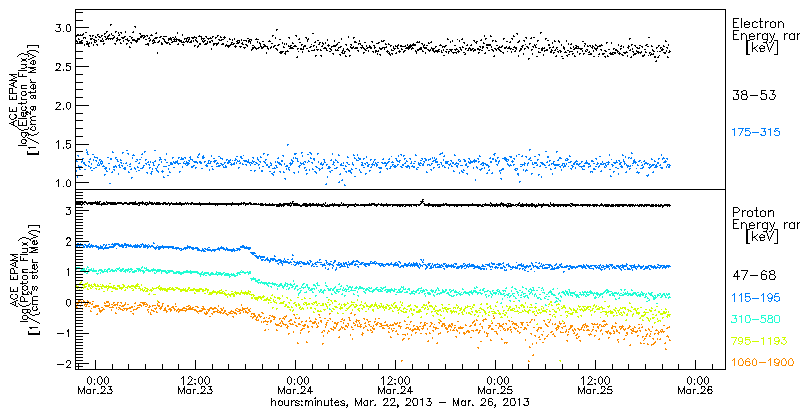The height and width of the screenshot is (410, 800).
Task: Click the cyan 310-580 legend label
Action: point(757,319)
